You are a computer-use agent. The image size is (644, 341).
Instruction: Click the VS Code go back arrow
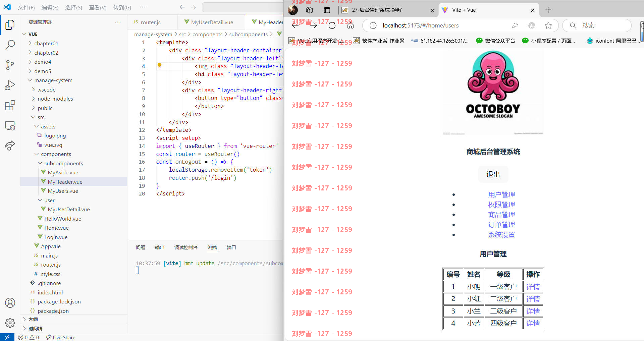point(182,7)
